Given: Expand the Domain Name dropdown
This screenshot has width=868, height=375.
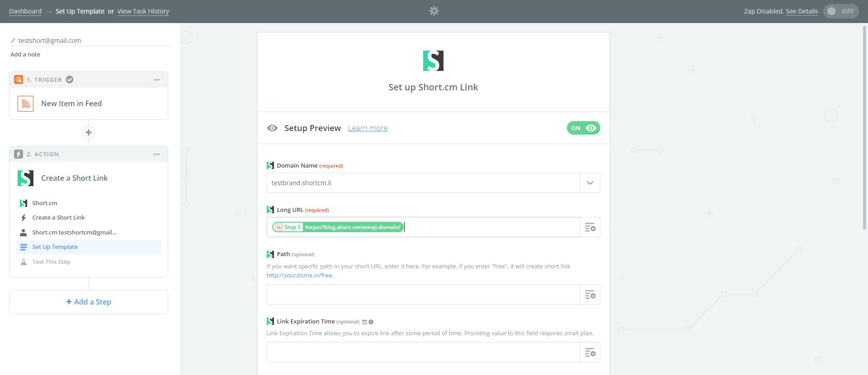Looking at the screenshot, I should point(590,183).
